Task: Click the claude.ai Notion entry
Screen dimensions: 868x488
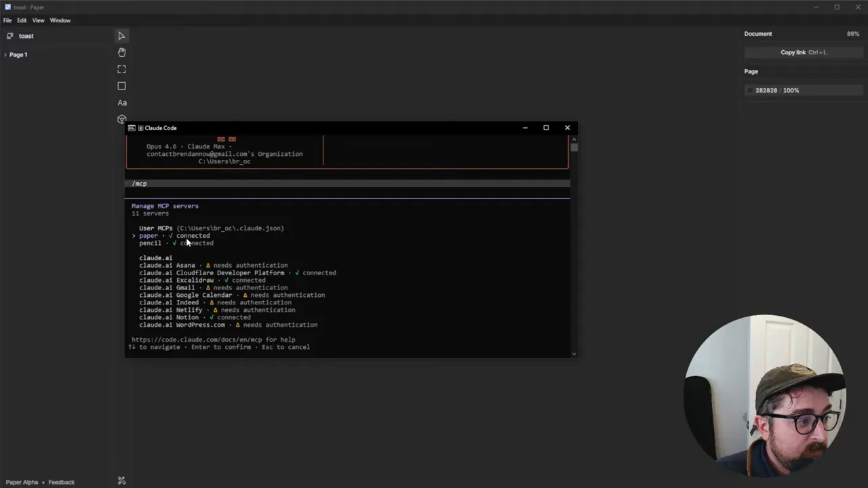Action: click(x=195, y=317)
